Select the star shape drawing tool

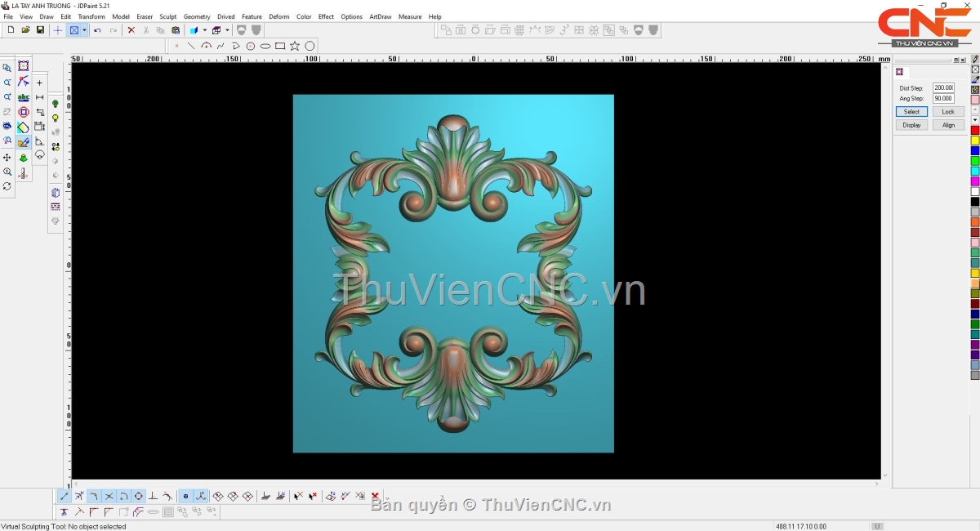tap(295, 46)
